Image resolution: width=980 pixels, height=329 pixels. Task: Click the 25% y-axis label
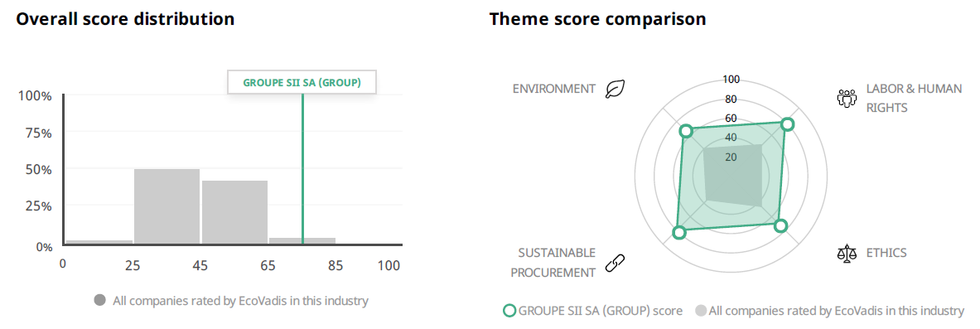(x=38, y=206)
